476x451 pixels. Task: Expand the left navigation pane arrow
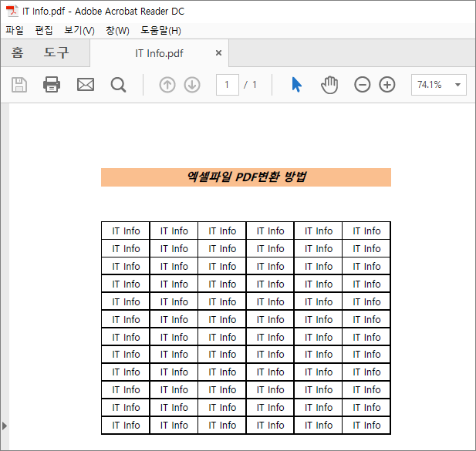(5, 426)
